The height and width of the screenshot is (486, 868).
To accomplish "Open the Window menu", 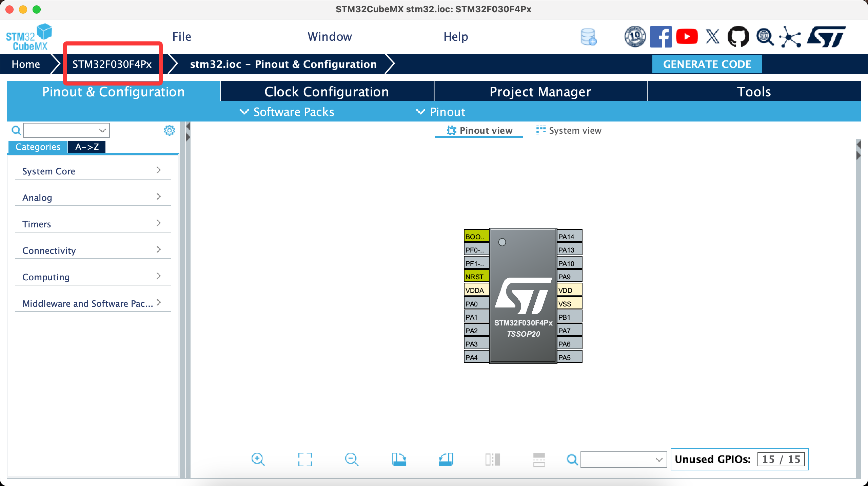I will pos(330,37).
